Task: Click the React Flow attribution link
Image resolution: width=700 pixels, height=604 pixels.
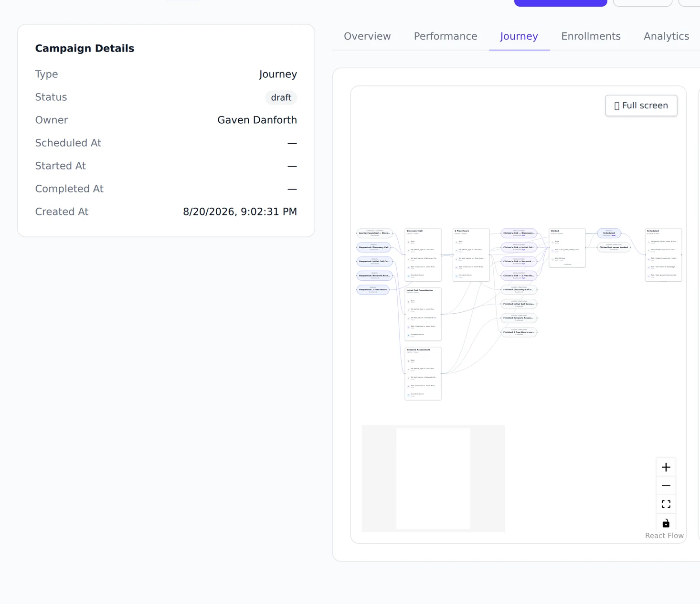Action: tap(664, 536)
